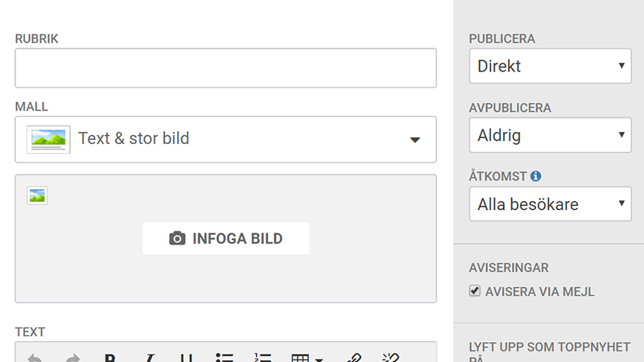Open the Mall template dropdown

(225, 139)
